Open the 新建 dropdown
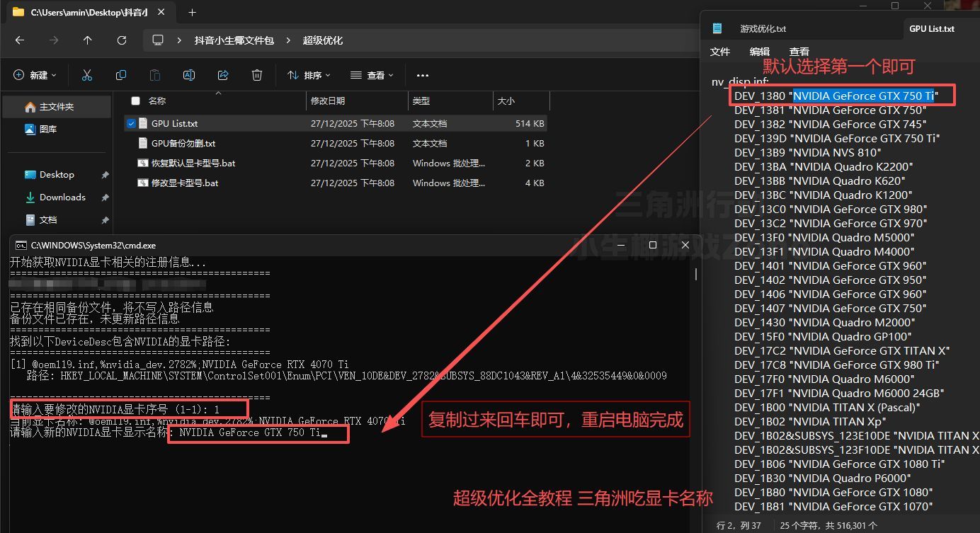 [35, 75]
